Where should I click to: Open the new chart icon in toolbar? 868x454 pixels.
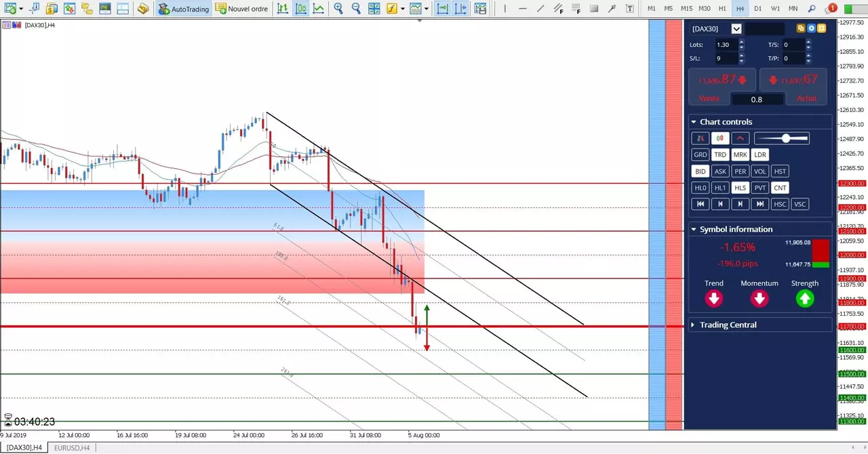(x=11, y=9)
